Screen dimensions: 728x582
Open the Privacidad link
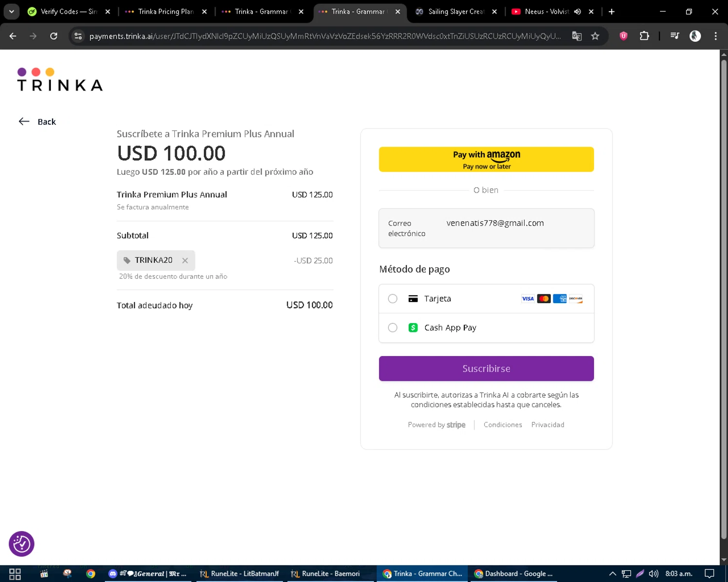pos(547,425)
